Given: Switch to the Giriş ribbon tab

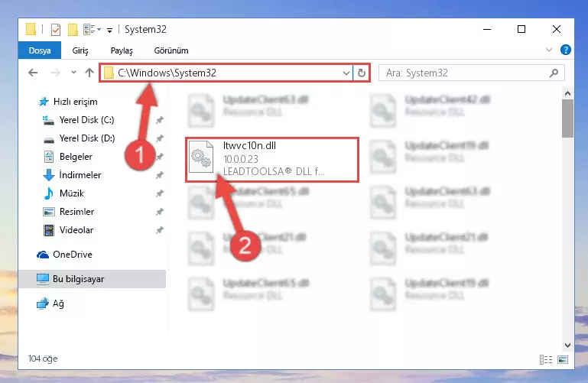Looking at the screenshot, I should click(x=80, y=50).
